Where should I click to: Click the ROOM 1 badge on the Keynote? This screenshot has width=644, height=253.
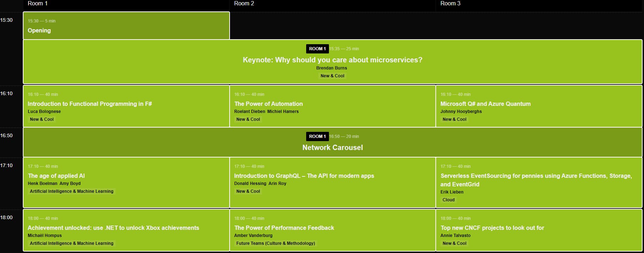point(317,49)
